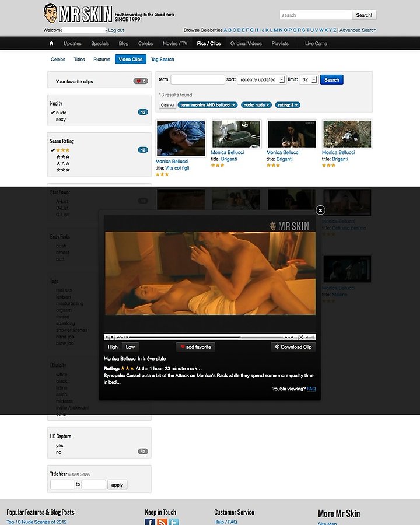Open the Live Cams menu item
The height and width of the screenshot is (525, 420).
coord(316,43)
